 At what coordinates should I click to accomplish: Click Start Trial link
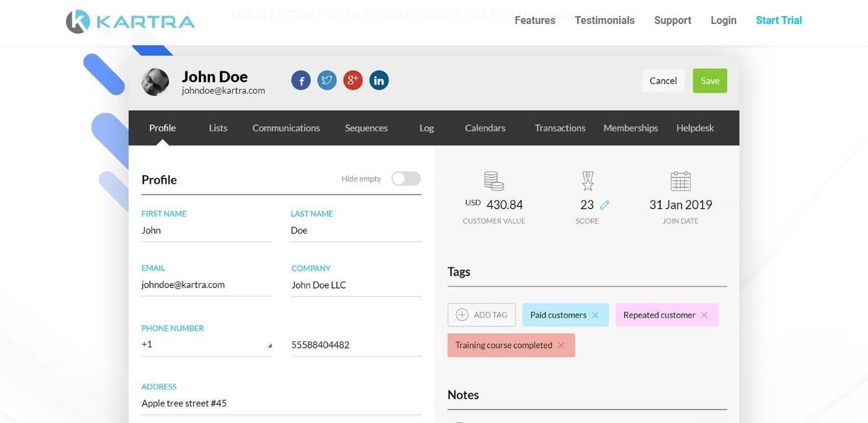click(x=779, y=21)
